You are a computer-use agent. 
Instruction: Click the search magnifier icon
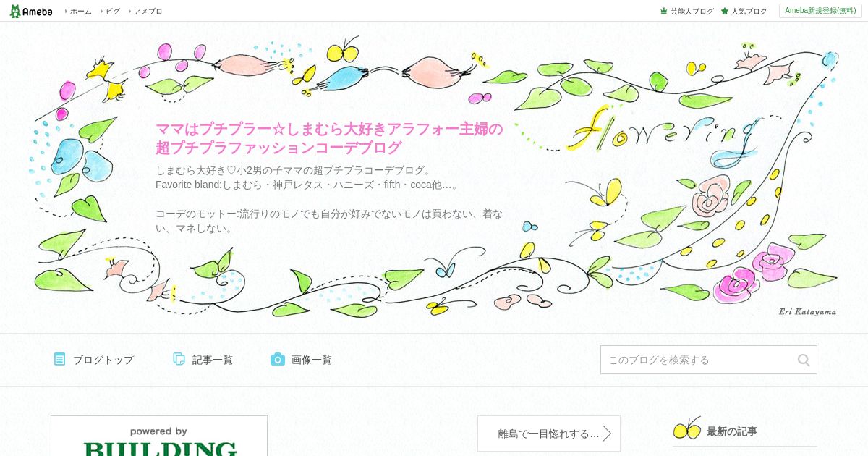tap(804, 360)
